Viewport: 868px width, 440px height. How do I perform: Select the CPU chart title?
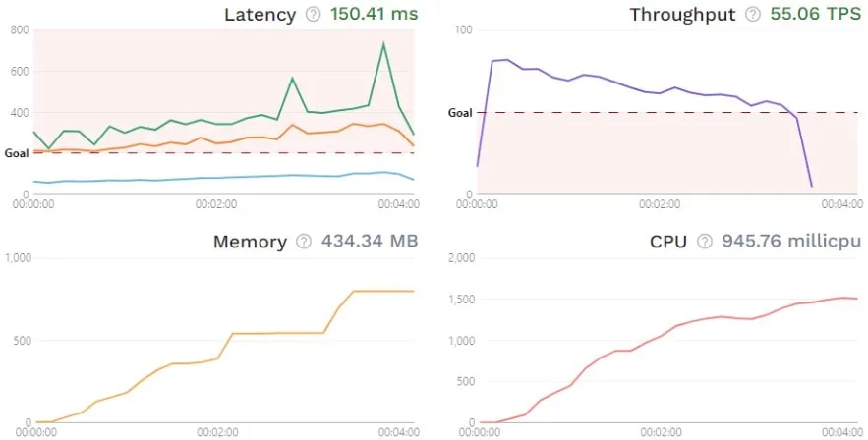click(x=668, y=242)
